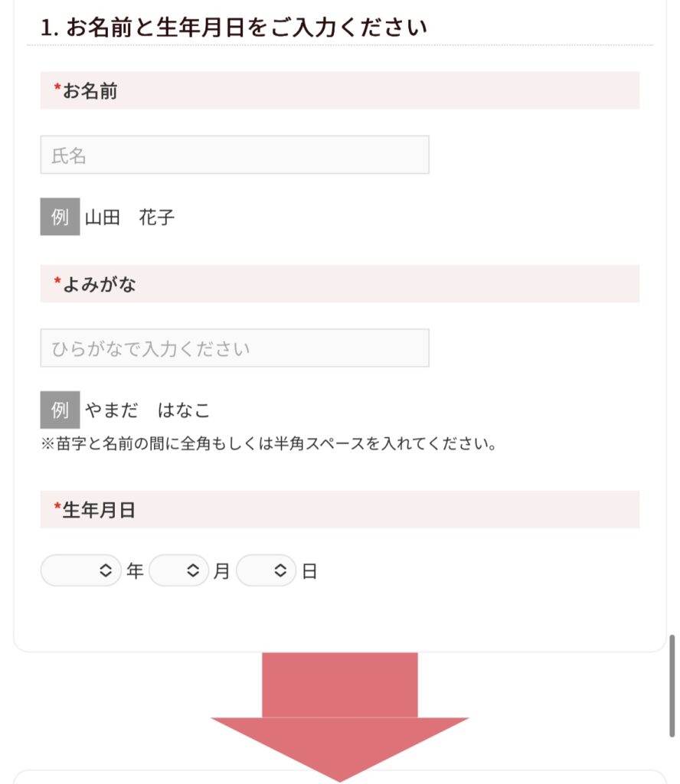Click the heading 1. お名前と生年月日をご入力ください
680x784 pixels.
pos(234,28)
